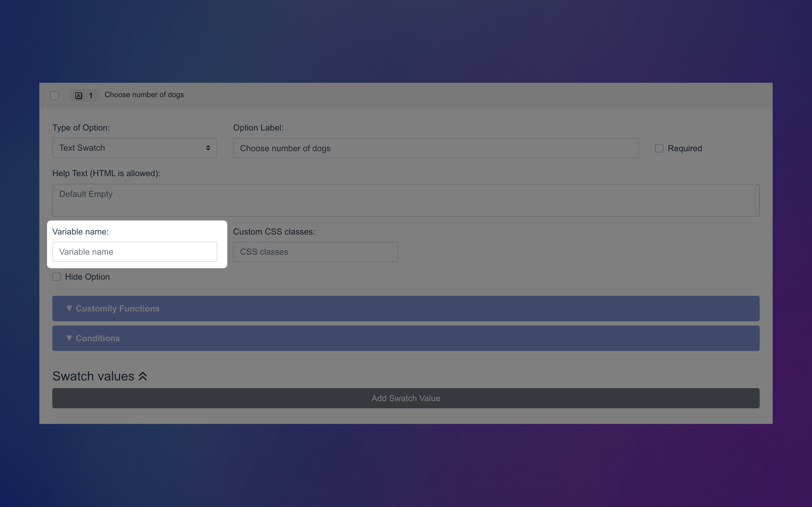Click the triangle icon beside Customily Functions
The height and width of the screenshot is (507, 812).
(69, 309)
